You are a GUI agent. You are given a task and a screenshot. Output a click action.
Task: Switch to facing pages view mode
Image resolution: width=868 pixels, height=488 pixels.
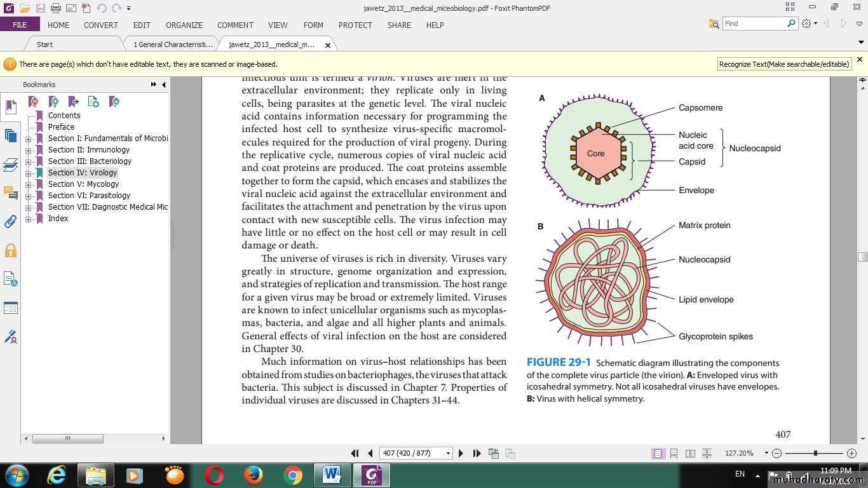(x=690, y=454)
